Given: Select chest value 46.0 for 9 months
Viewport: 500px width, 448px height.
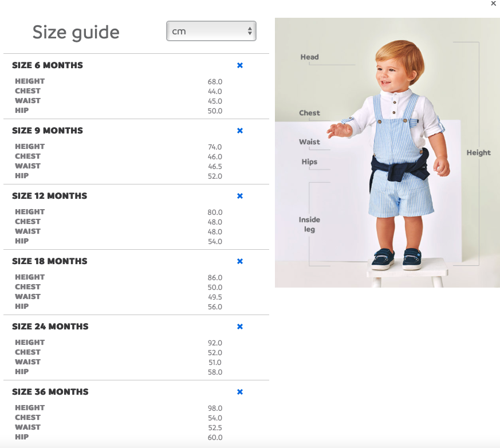Looking at the screenshot, I should pyautogui.click(x=215, y=157).
